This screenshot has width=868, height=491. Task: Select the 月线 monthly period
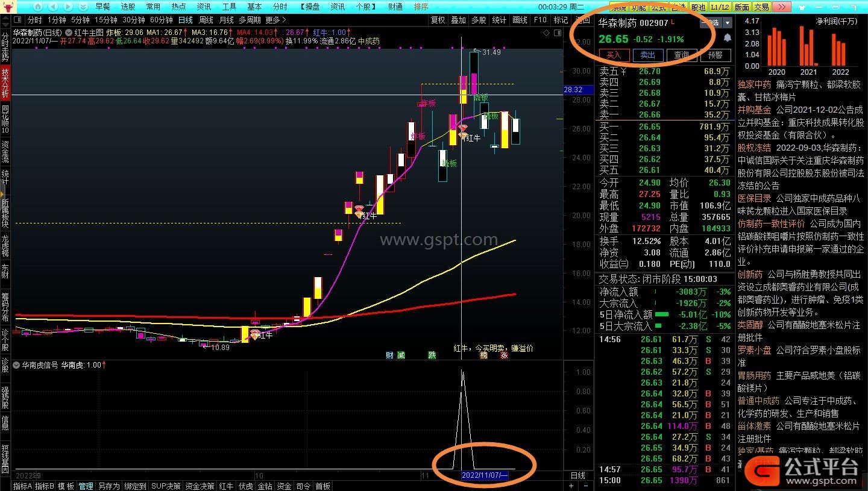(227, 20)
